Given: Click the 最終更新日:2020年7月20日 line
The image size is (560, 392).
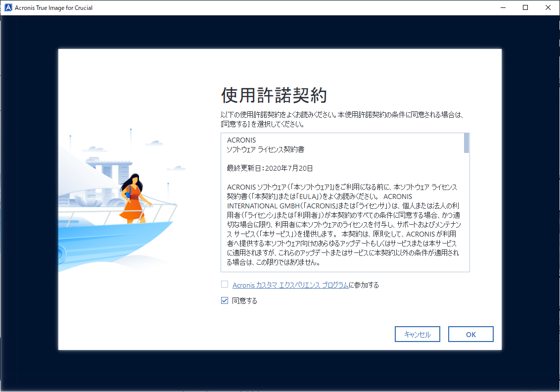Looking at the screenshot, I should click(x=270, y=168).
